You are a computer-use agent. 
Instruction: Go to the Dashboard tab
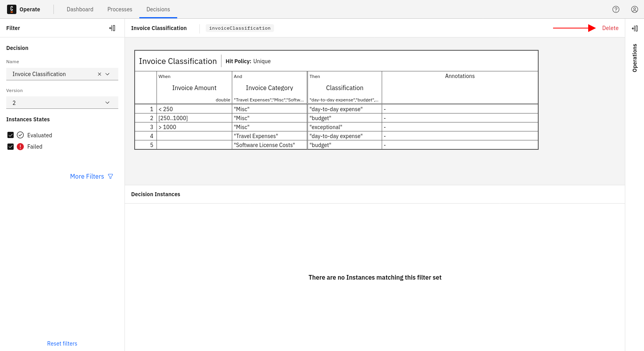tap(80, 9)
